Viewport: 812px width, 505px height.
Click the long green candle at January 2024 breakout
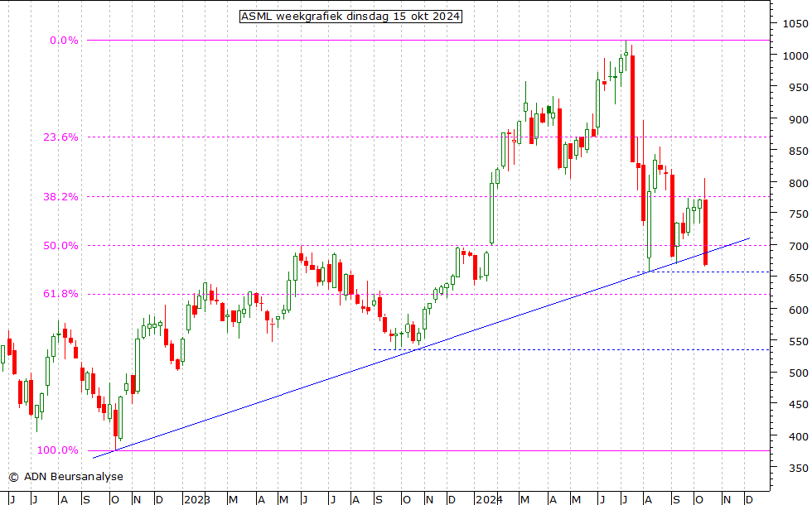(492, 214)
